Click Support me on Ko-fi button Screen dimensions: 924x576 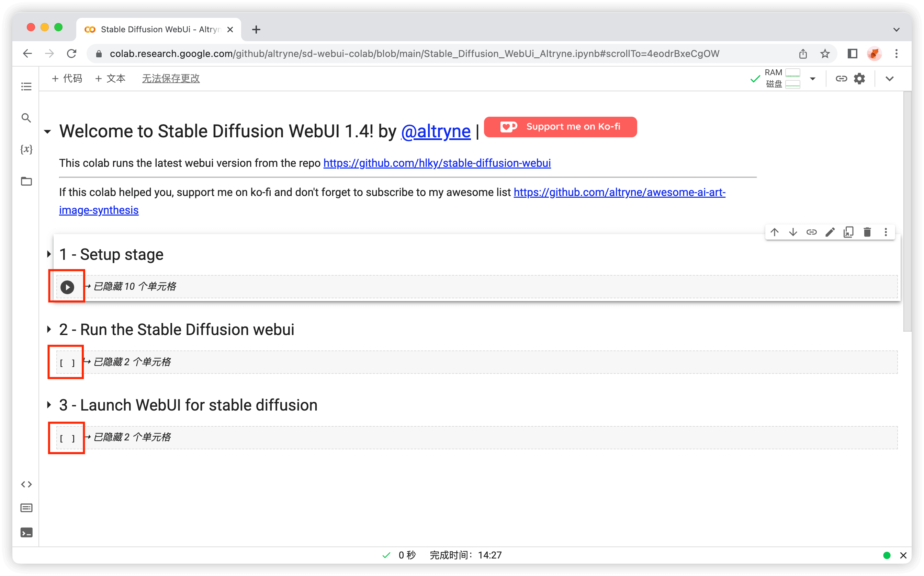(560, 127)
